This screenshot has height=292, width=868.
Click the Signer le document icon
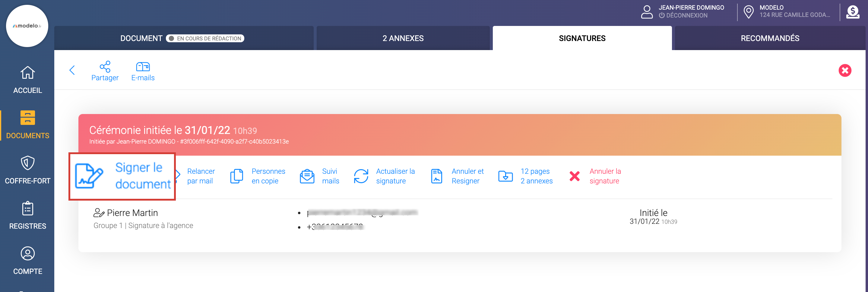[89, 176]
